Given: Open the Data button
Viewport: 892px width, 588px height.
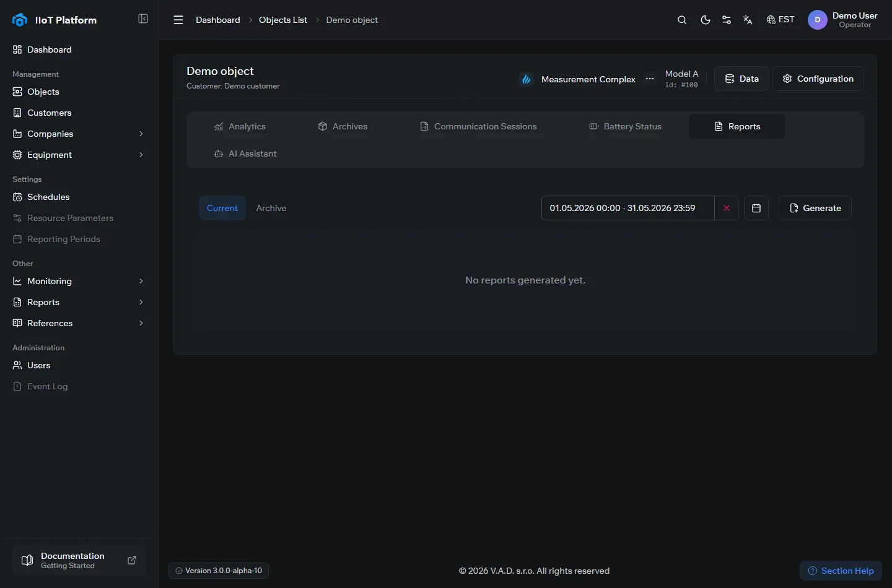Looking at the screenshot, I should pyautogui.click(x=741, y=79).
